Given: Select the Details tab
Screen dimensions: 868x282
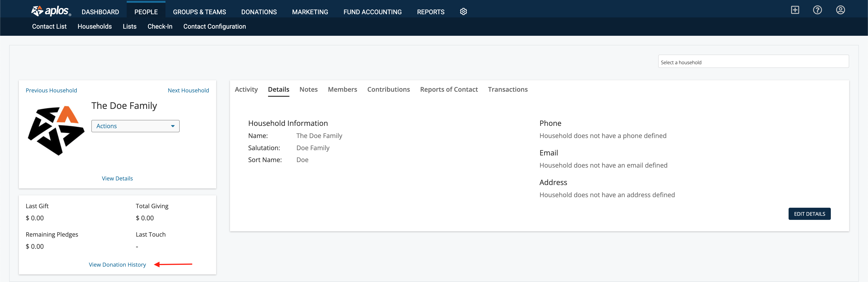Looking at the screenshot, I should click(x=279, y=89).
